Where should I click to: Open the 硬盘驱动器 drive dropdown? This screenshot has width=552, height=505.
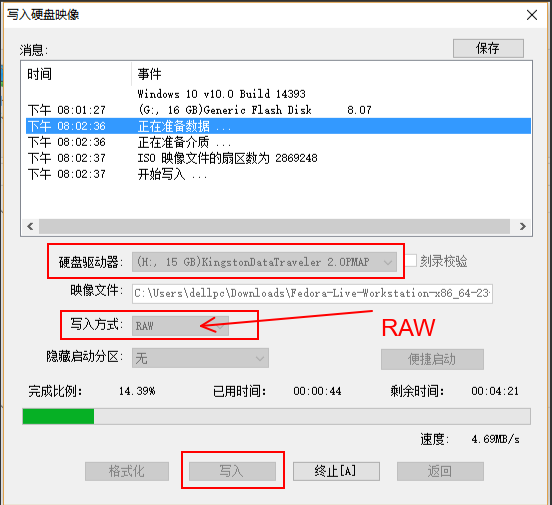tap(264, 262)
